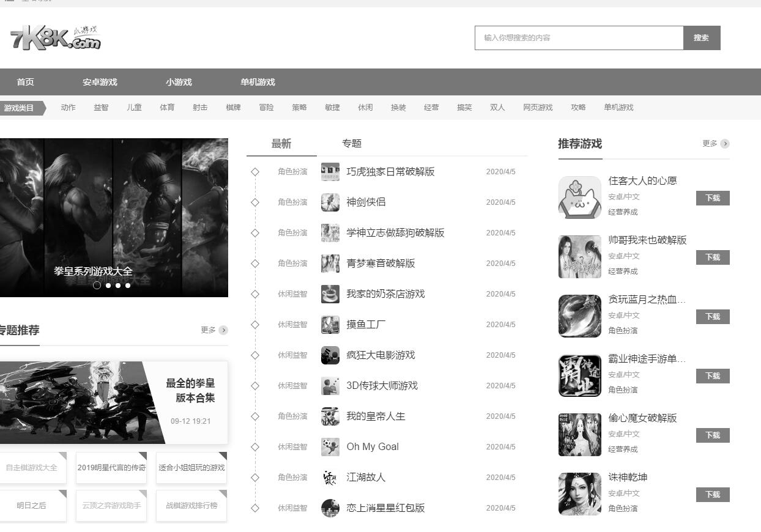761x532 pixels.
Task: Choose the 策略 game category
Action: [299, 108]
